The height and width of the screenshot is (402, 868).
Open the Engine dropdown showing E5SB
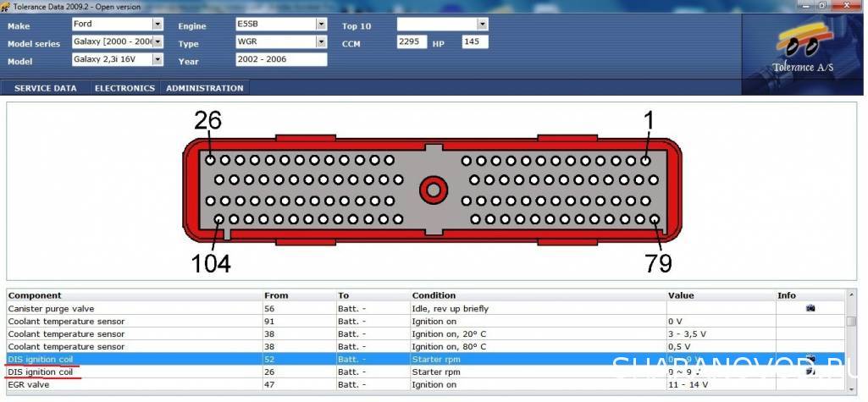[321, 25]
